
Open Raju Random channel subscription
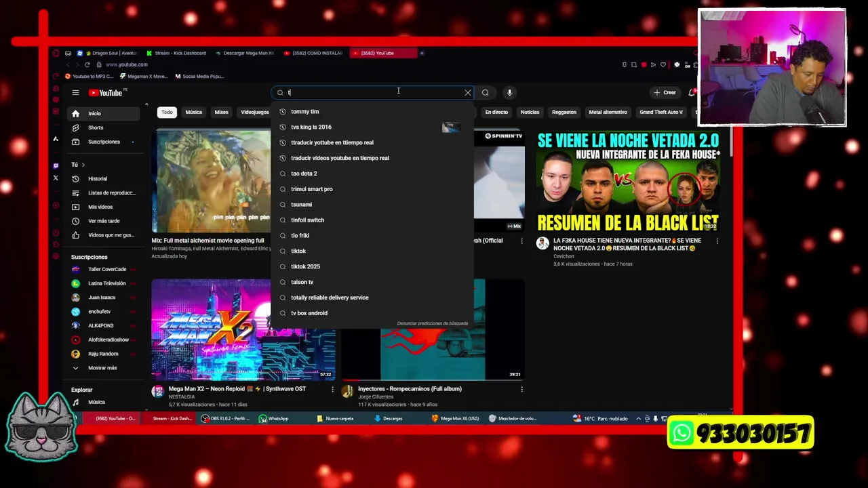point(102,354)
